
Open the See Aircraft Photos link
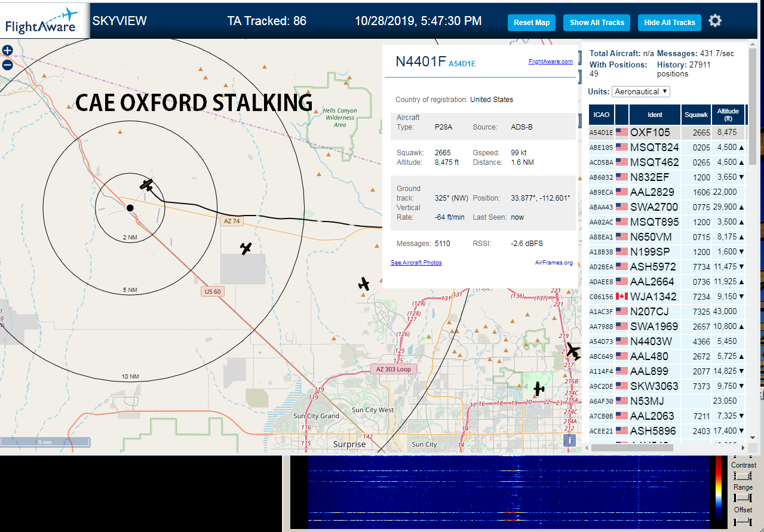pos(416,263)
